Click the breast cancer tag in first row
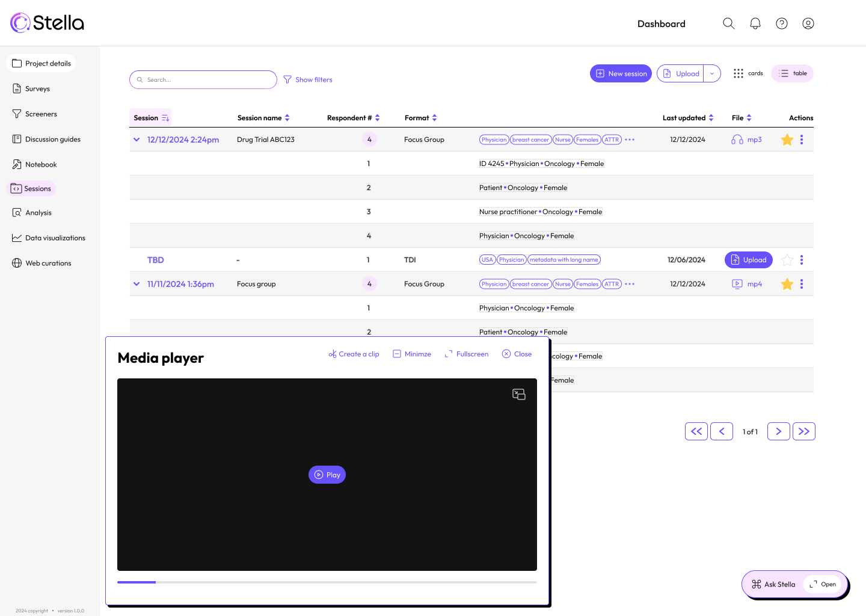 pos(530,140)
